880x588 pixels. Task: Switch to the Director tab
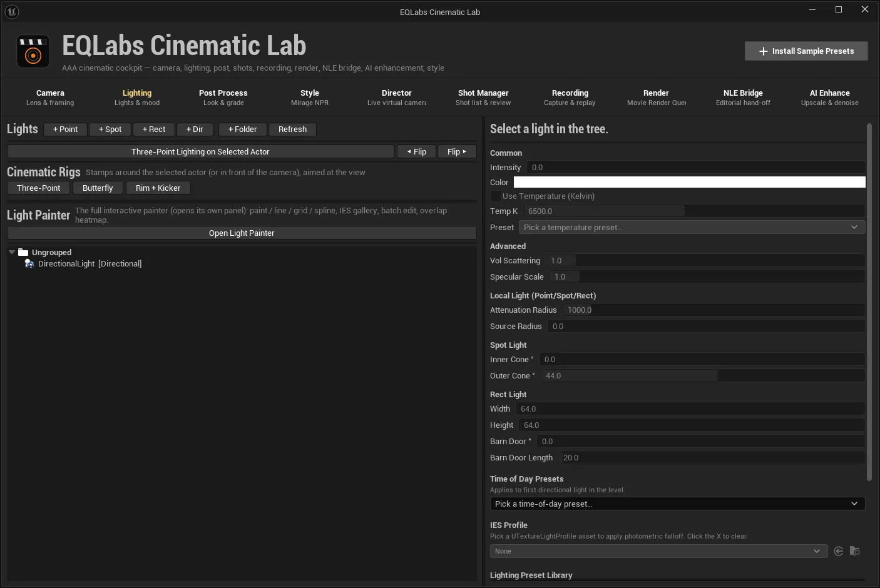397,98
